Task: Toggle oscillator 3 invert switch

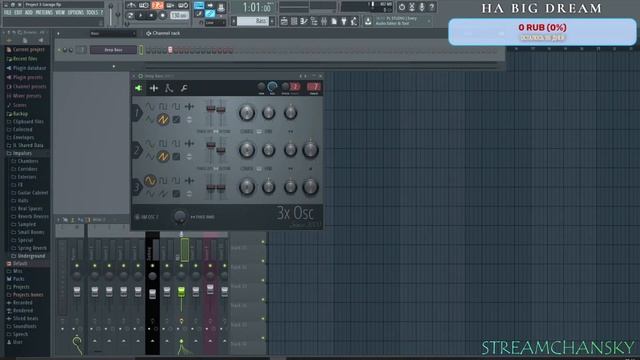Action: coord(189,194)
